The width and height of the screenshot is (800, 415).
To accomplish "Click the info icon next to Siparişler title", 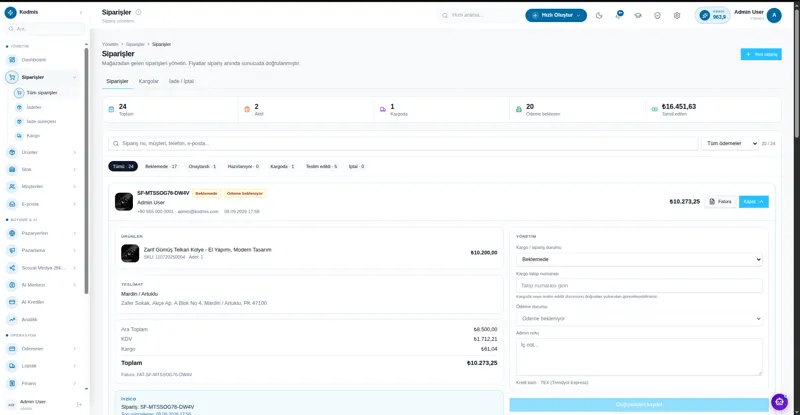I will pyautogui.click(x=138, y=12).
